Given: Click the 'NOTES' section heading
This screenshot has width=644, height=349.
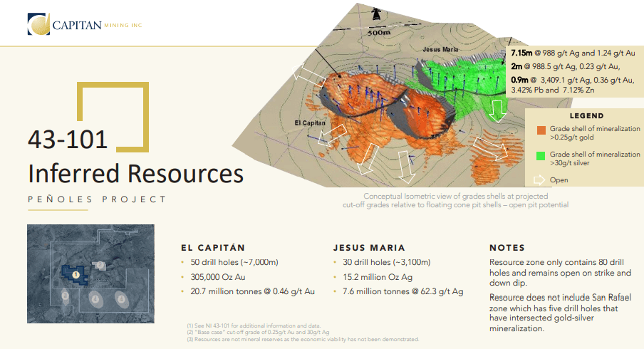Looking at the screenshot, I should pos(507,248).
